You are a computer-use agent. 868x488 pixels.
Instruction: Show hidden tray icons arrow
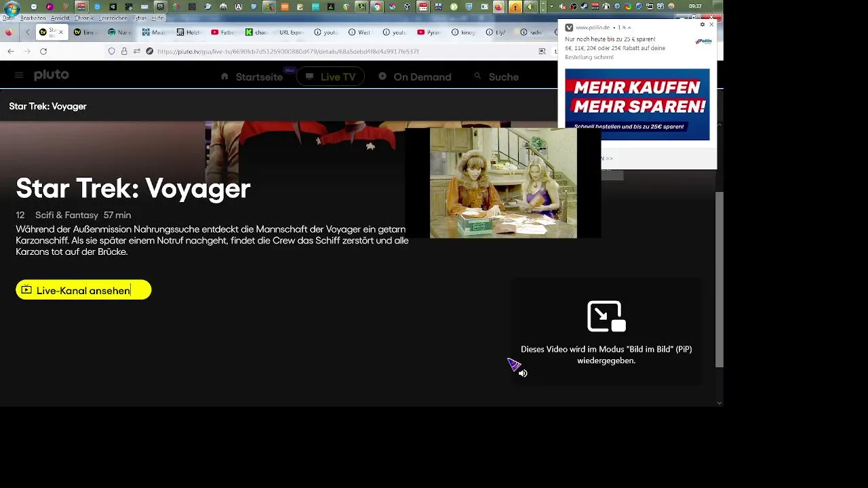point(551,7)
